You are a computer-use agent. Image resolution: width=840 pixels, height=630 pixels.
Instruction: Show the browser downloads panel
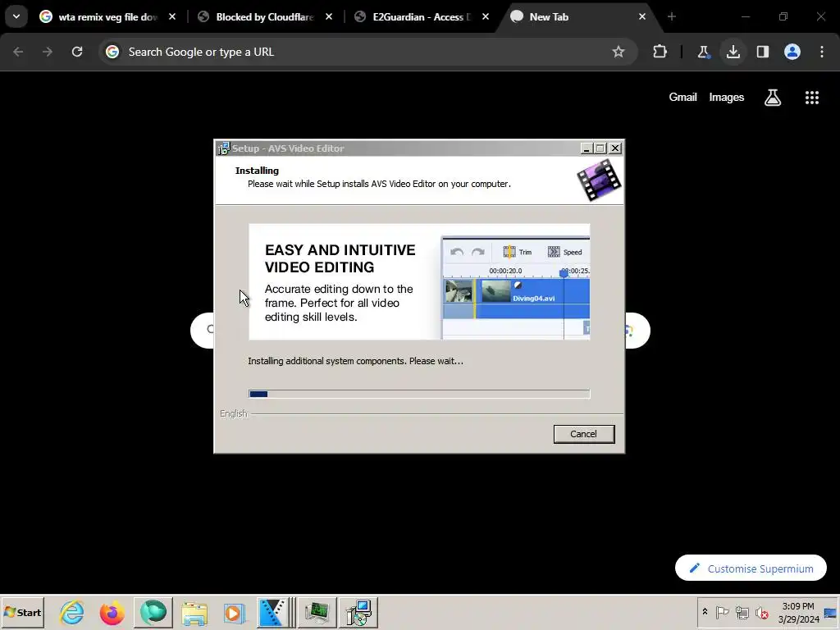[x=733, y=52]
